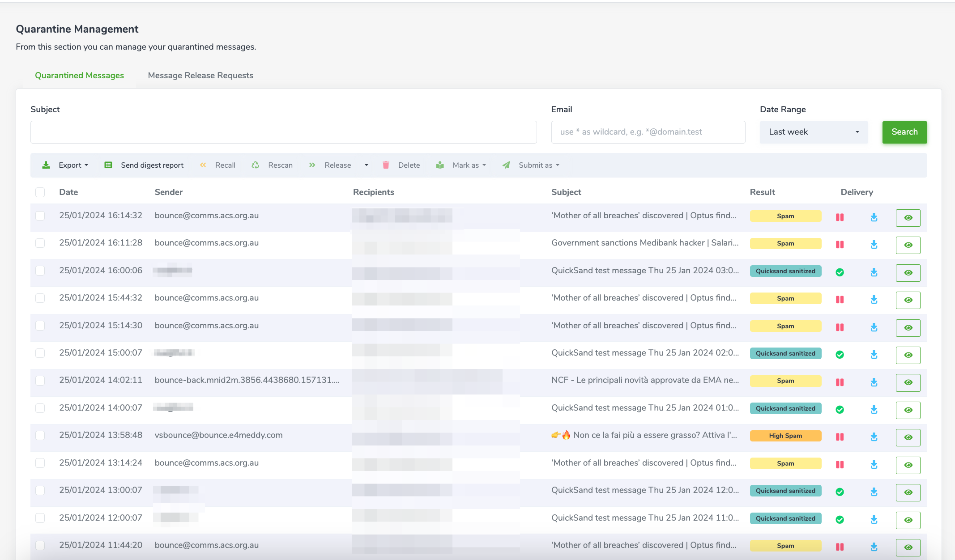Click the Delete trash icon
Viewport: 955px width, 560px height.
[x=386, y=165]
